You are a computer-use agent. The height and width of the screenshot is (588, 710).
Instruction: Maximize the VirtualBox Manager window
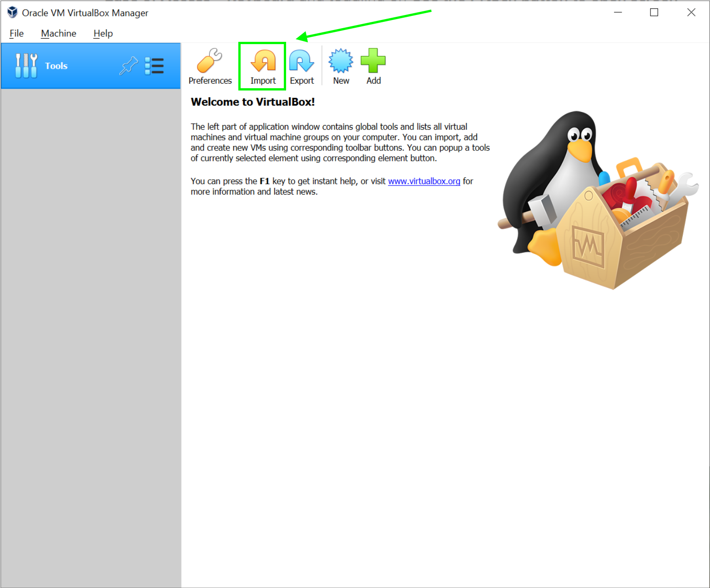pyautogui.click(x=654, y=12)
